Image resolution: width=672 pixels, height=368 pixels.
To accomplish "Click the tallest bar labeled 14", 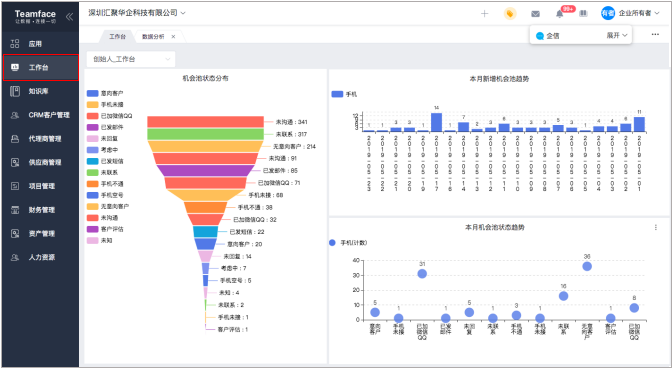I will (436, 122).
